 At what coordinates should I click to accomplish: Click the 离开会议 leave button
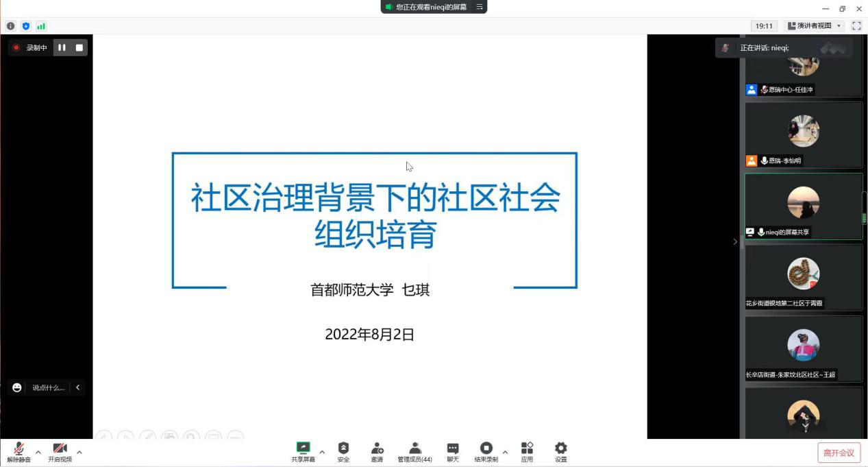839,453
